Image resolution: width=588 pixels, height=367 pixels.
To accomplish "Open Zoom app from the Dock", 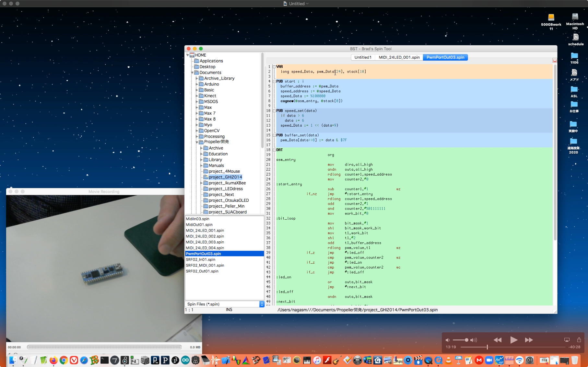I will tap(489, 360).
